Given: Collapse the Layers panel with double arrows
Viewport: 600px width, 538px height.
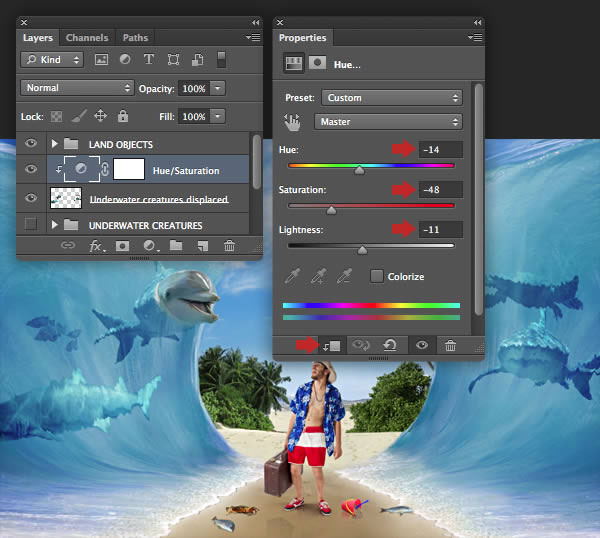Looking at the screenshot, I should coord(256,23).
